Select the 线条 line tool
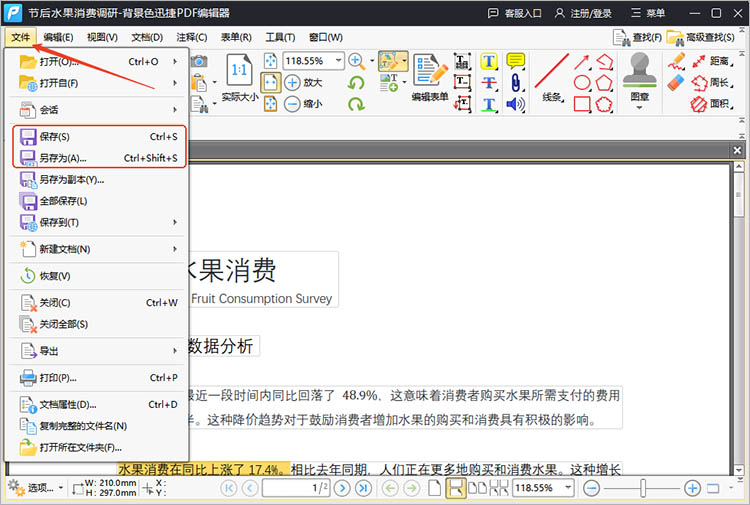Screen dimensions: 750x505 (551, 77)
